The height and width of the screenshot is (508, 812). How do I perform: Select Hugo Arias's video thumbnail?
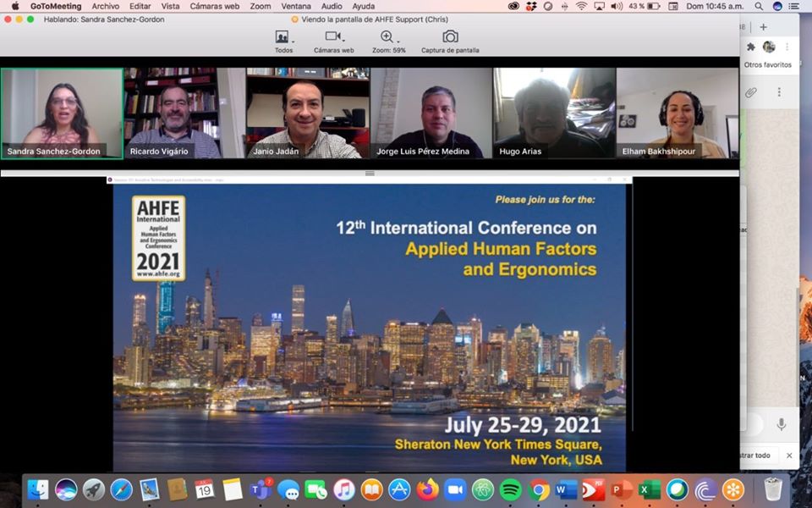click(554, 113)
